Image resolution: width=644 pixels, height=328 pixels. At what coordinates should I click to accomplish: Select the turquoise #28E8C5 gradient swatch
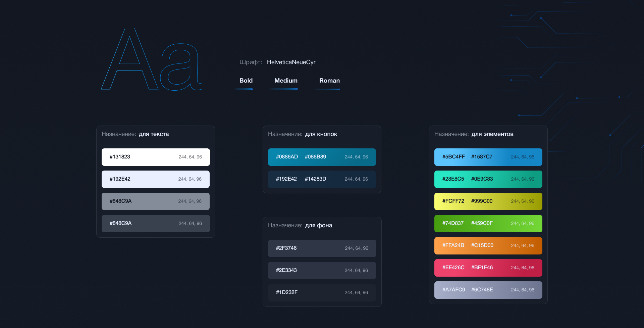point(488,179)
